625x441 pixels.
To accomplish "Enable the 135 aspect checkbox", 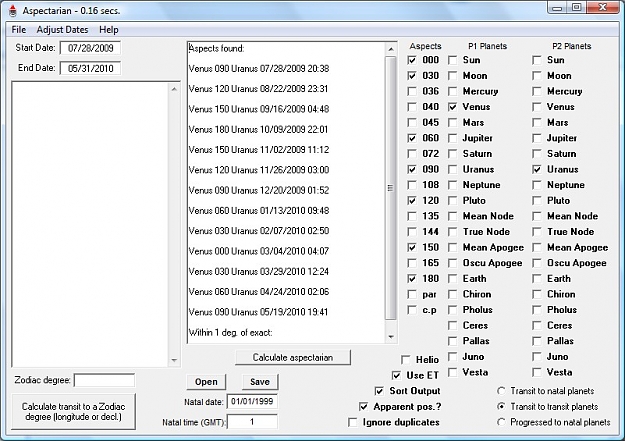I will (x=412, y=216).
